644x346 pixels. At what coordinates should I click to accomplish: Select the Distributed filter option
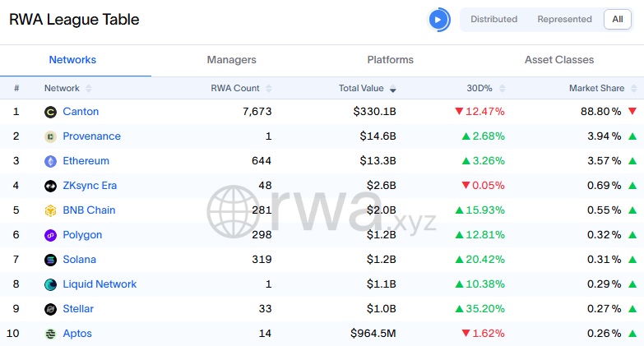pyautogui.click(x=493, y=19)
